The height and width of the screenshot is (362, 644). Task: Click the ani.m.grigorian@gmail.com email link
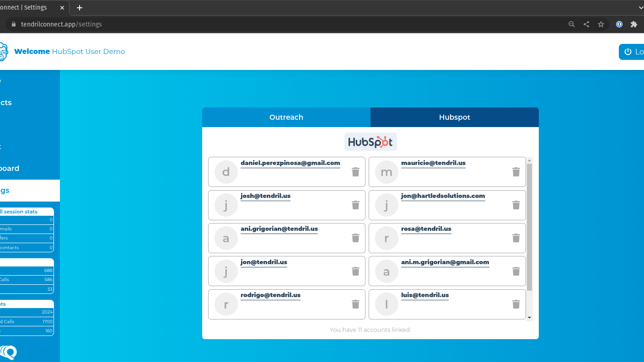(445, 262)
